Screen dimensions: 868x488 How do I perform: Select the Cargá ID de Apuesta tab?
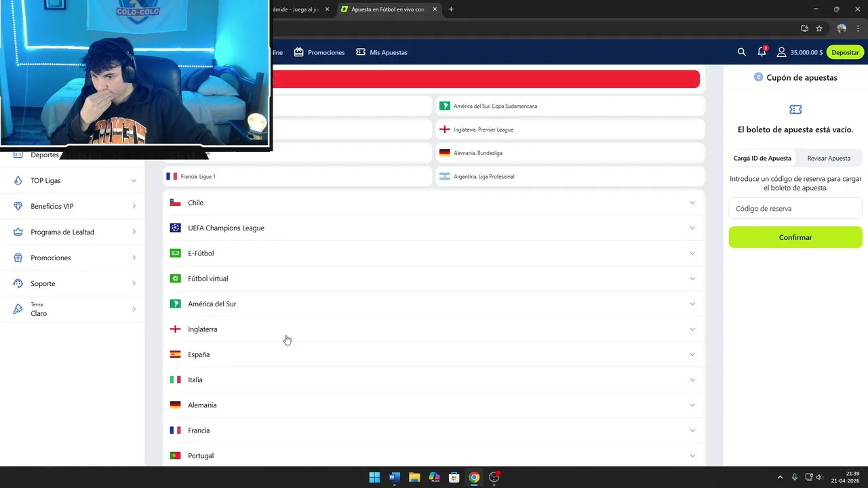click(x=762, y=158)
